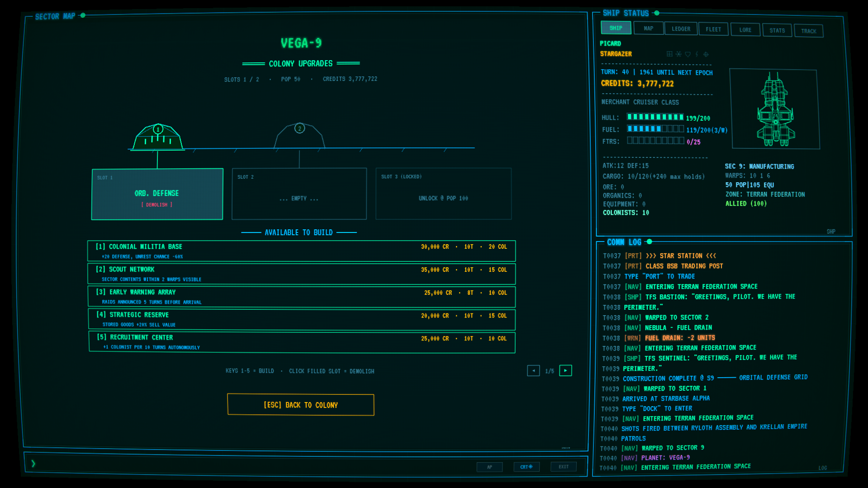Click the Comm Log header indicator dot
The image size is (868, 488).
[650, 242]
